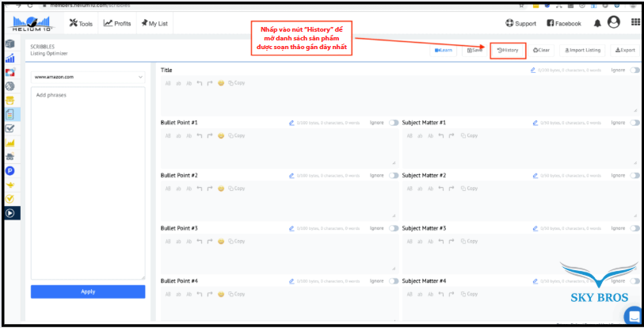Open My List menu item
644x328 pixels.
[x=155, y=24]
